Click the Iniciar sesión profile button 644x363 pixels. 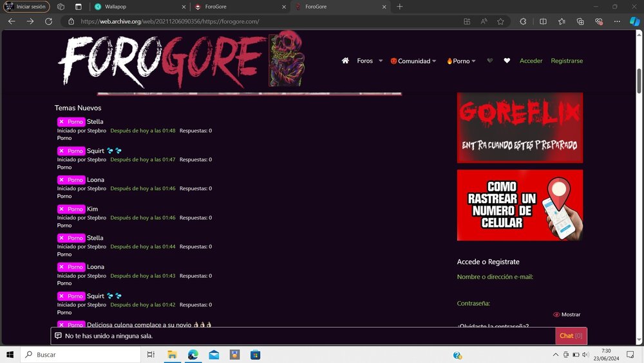point(26,6)
